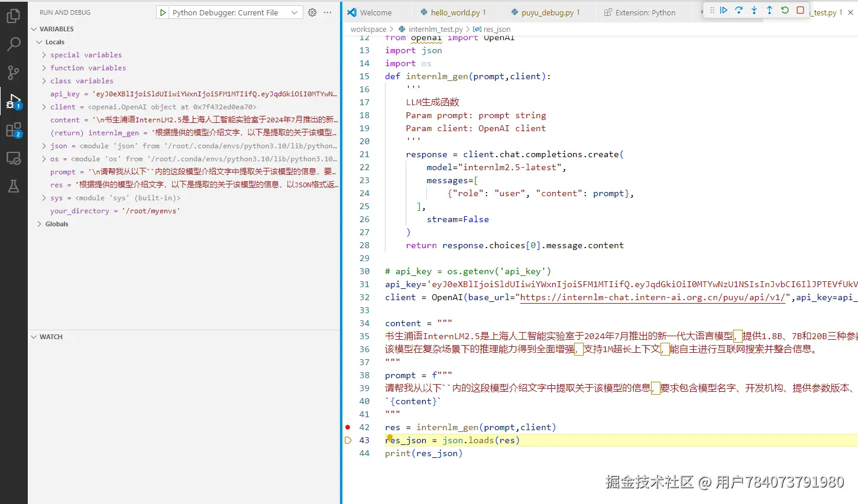Open the Testing flask panel
The height and width of the screenshot is (504, 858).
[x=13, y=186]
